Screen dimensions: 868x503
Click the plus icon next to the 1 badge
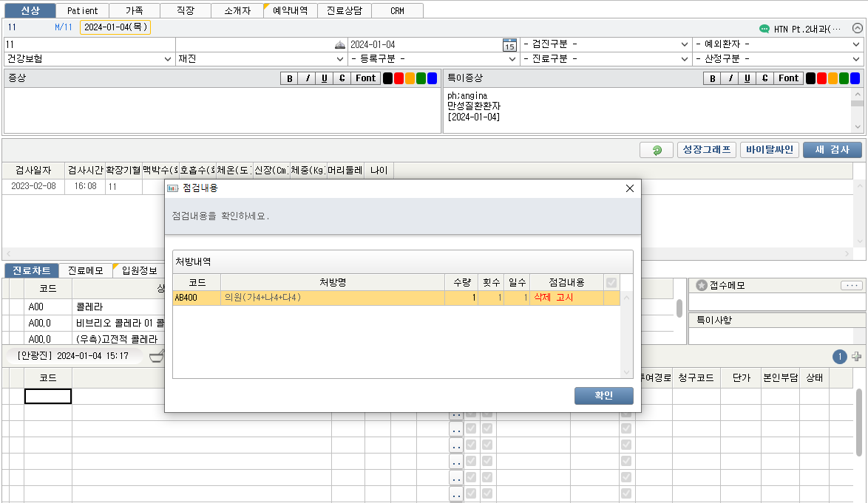click(x=856, y=357)
